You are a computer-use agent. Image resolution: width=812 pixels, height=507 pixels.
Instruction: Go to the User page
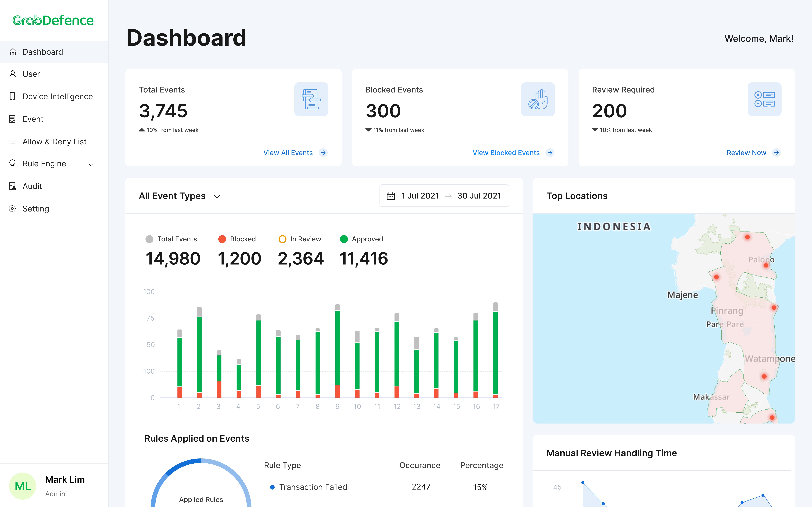tap(54, 74)
